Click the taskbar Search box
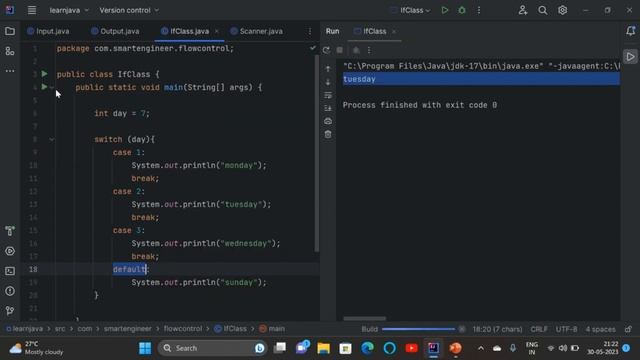640x360 pixels. pos(212,348)
